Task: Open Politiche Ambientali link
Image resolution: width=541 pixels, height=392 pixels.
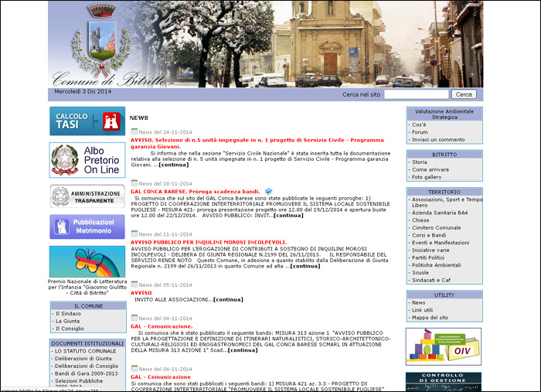Action: tap(437, 265)
